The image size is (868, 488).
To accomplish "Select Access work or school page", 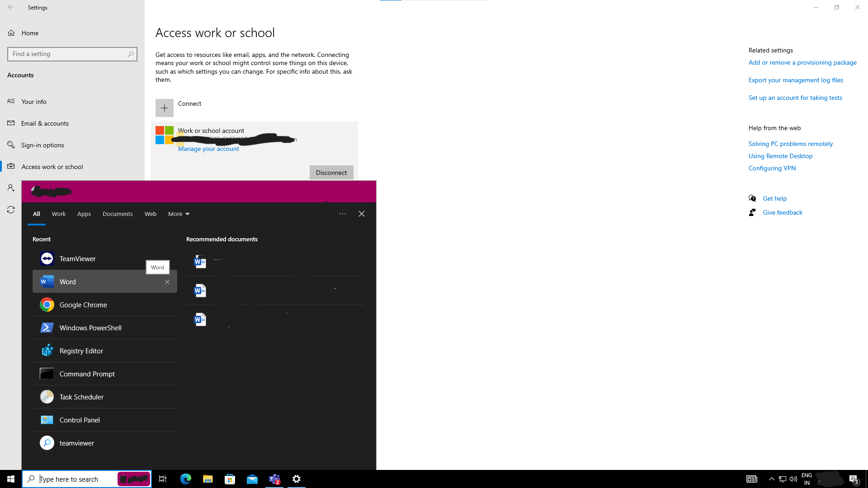I will coord(72,167).
